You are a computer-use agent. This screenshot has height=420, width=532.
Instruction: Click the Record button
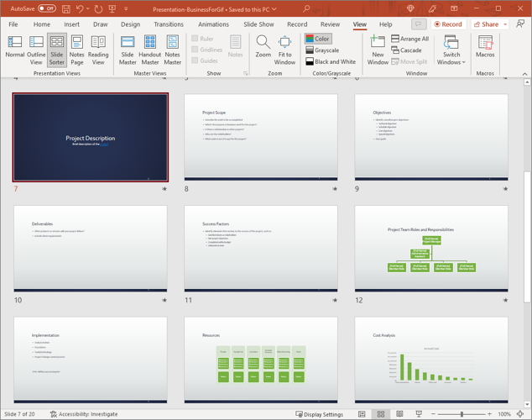click(448, 24)
